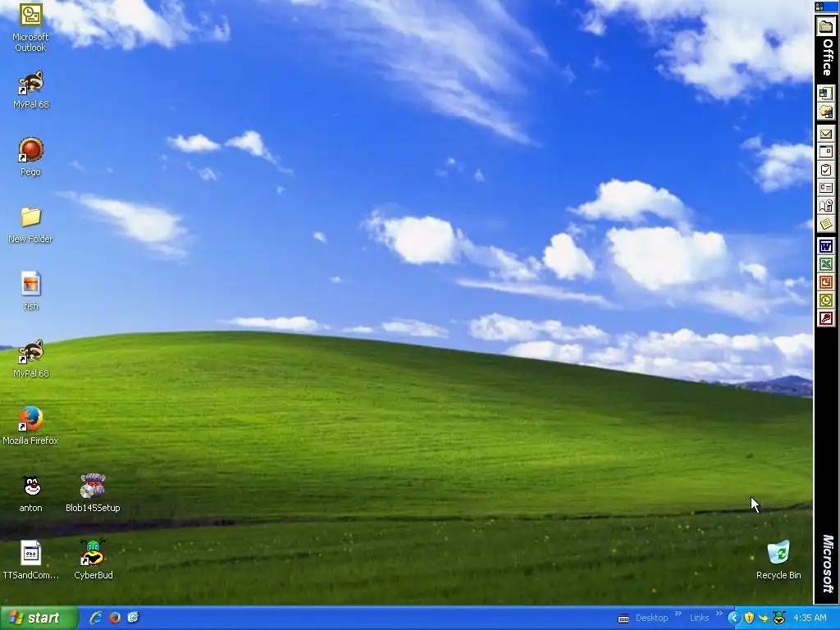
Task: Click Open Office Document on Office bar
Action: (x=826, y=112)
